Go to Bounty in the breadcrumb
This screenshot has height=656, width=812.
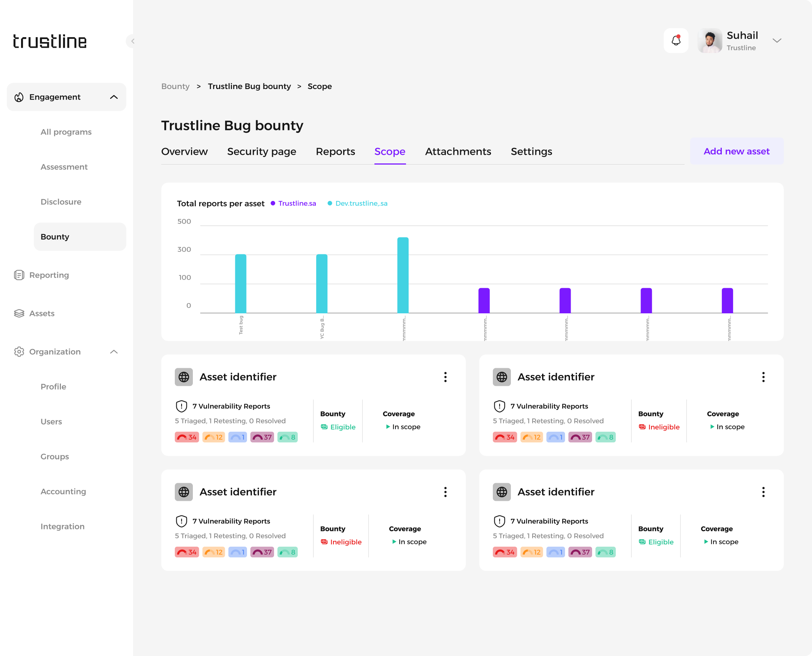pos(176,86)
